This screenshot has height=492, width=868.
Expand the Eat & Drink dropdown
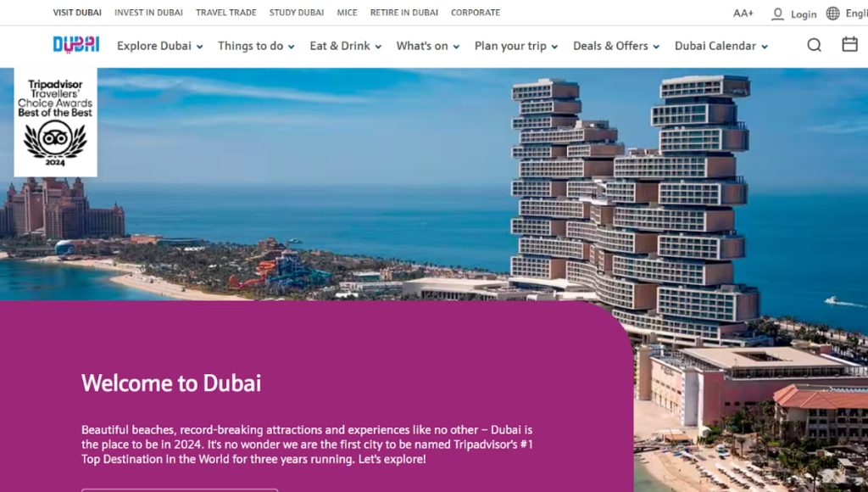click(x=346, y=46)
